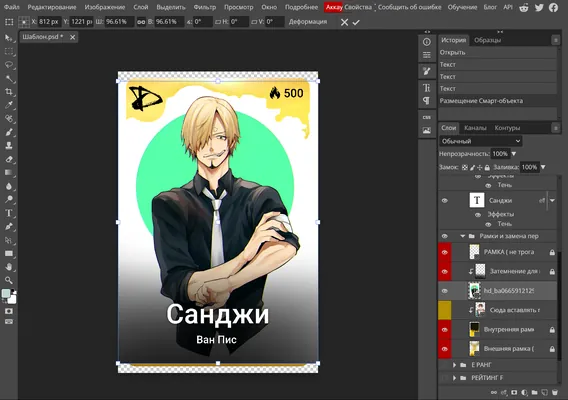This screenshot has width=568, height=400.
Task: Open the Character panel icon
Action: coord(427,88)
